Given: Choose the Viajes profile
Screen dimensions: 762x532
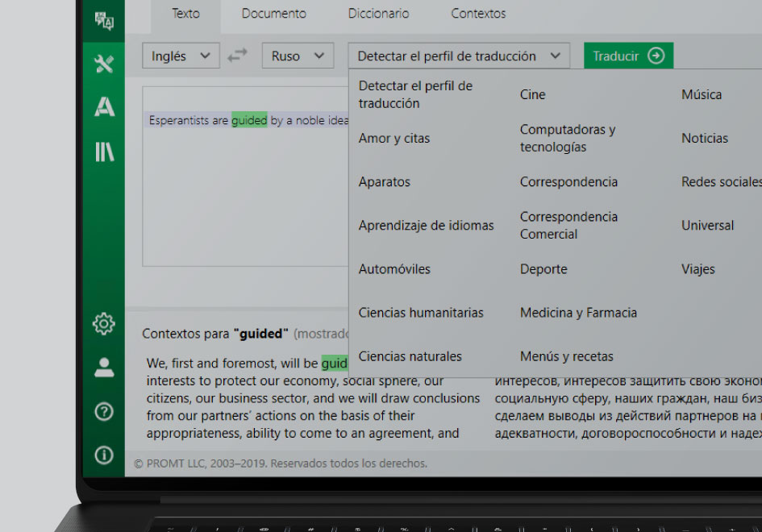Looking at the screenshot, I should click(x=697, y=269).
